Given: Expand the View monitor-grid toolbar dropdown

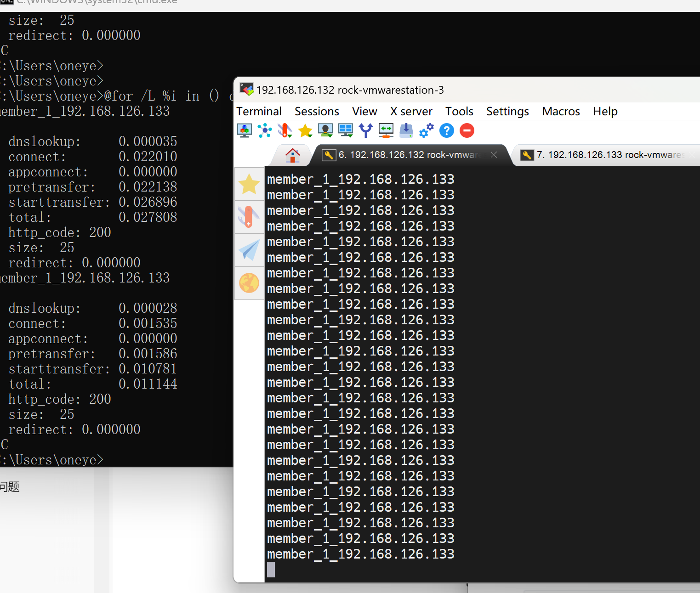Looking at the screenshot, I should click(346, 131).
